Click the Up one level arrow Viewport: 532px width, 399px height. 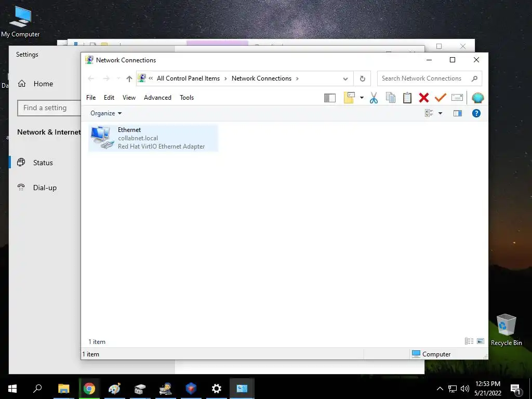(x=129, y=79)
